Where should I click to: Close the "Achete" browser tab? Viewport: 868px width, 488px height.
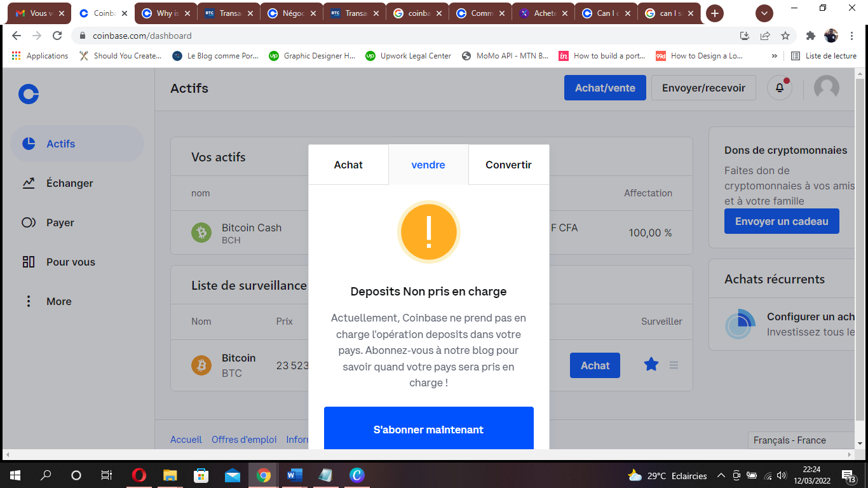[x=564, y=13]
